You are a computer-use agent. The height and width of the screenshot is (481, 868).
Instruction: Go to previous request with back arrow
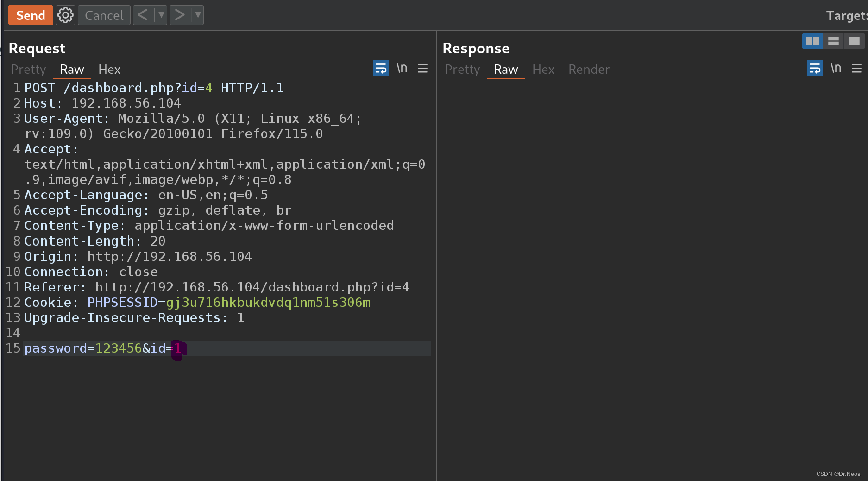click(x=143, y=15)
